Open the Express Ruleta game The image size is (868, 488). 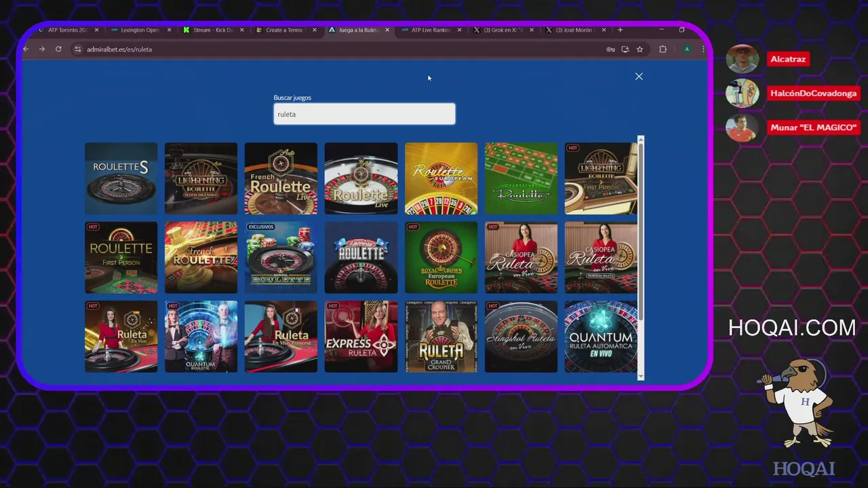click(361, 337)
